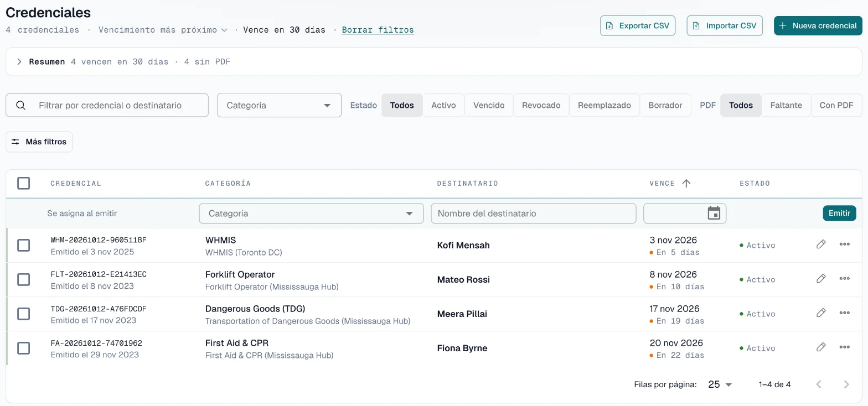
Task: Open Categoría dropdown in new credential row
Action: coord(311,213)
